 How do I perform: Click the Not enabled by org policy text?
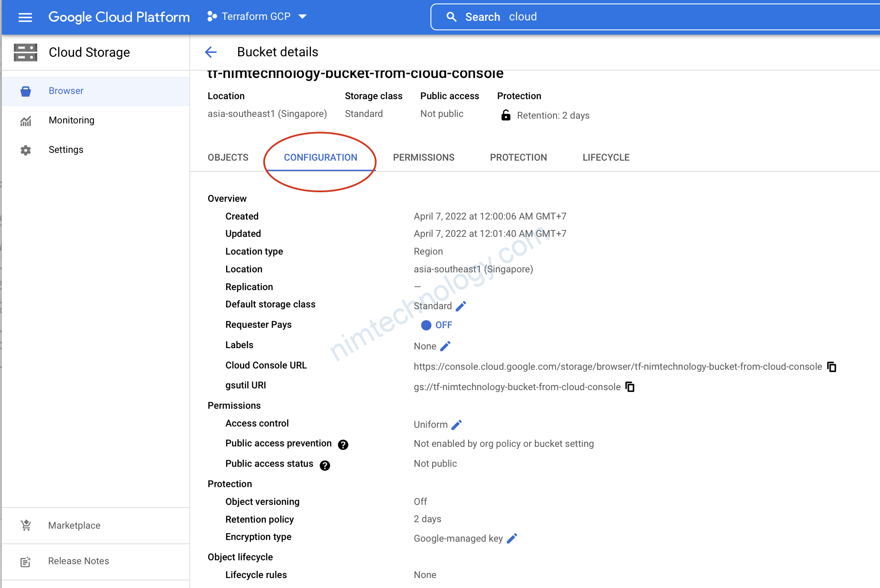pyautogui.click(x=504, y=444)
